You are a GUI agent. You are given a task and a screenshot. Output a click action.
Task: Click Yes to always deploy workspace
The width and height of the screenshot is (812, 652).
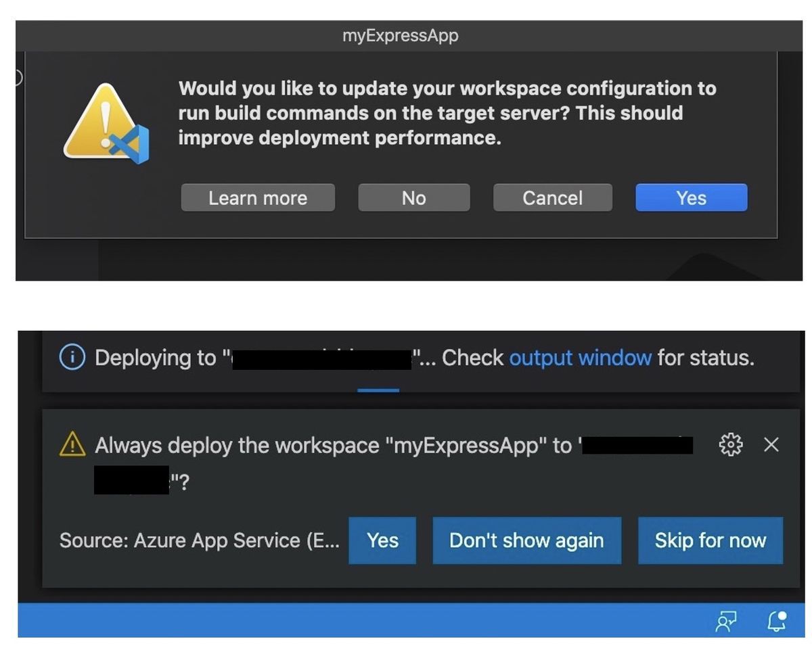click(382, 540)
